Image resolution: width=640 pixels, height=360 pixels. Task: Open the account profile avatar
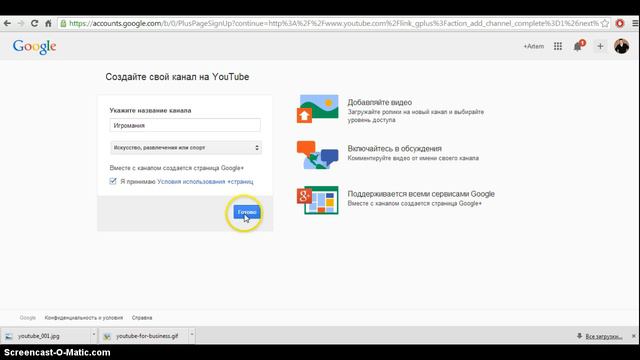621,46
